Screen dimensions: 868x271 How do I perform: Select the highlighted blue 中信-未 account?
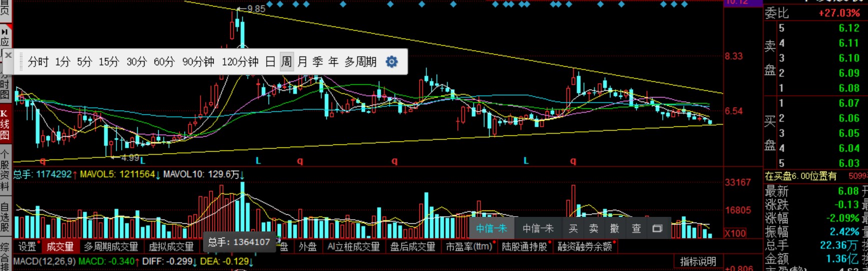tap(491, 228)
